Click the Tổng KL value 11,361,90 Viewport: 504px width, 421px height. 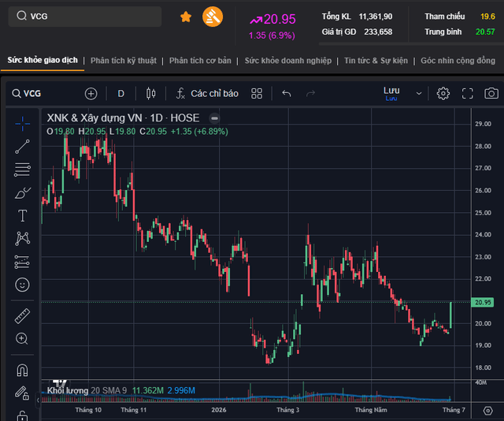(x=376, y=17)
